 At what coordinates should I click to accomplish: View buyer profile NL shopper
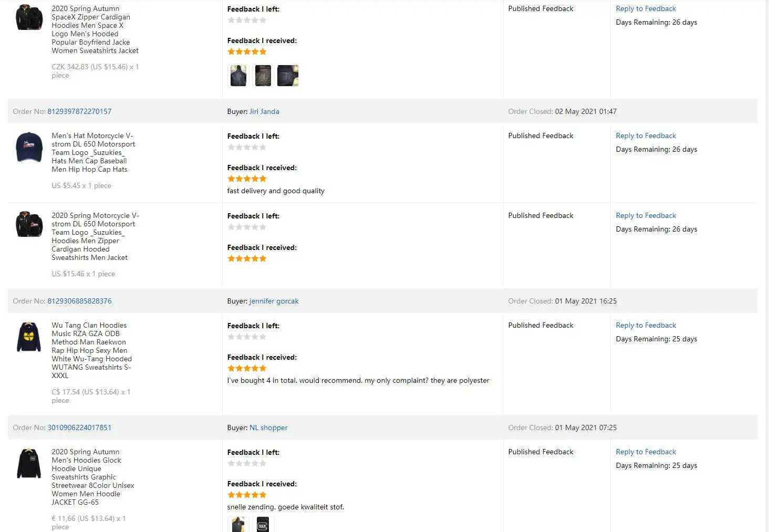[x=268, y=427]
